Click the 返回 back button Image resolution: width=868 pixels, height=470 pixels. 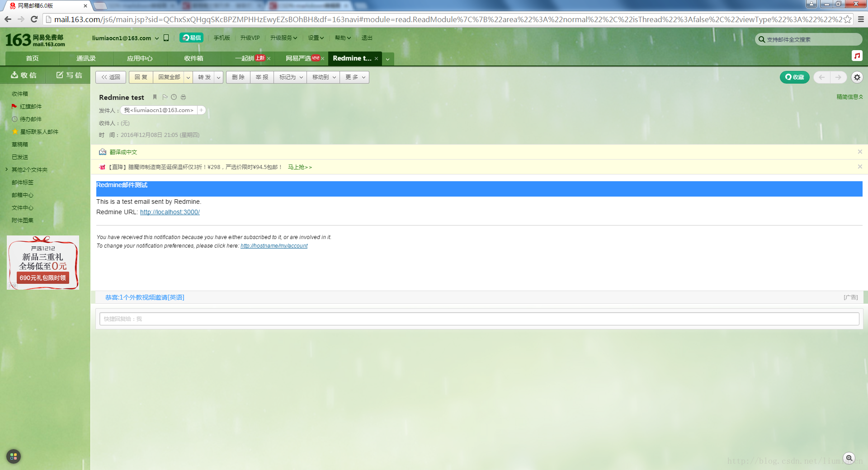(111, 77)
